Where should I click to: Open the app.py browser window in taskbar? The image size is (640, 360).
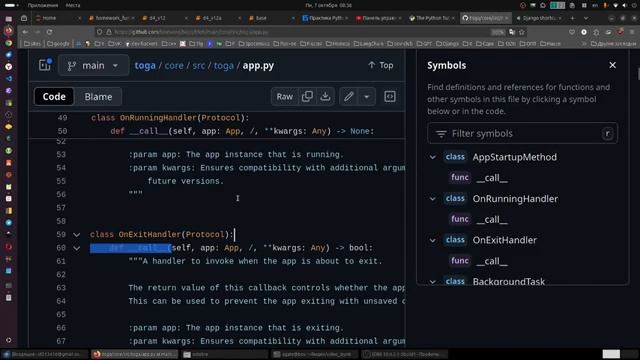pos(134,354)
